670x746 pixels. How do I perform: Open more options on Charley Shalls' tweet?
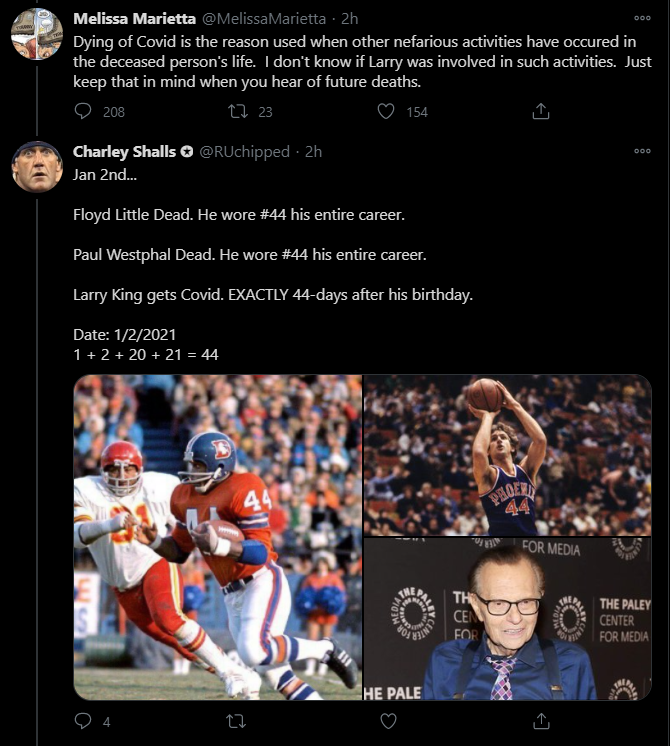point(642,151)
